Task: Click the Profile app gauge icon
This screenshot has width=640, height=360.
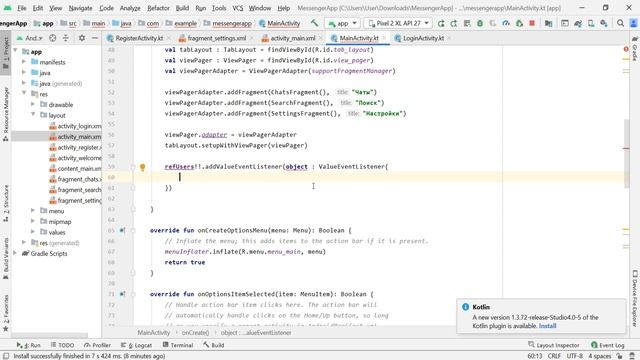Action: point(506,23)
